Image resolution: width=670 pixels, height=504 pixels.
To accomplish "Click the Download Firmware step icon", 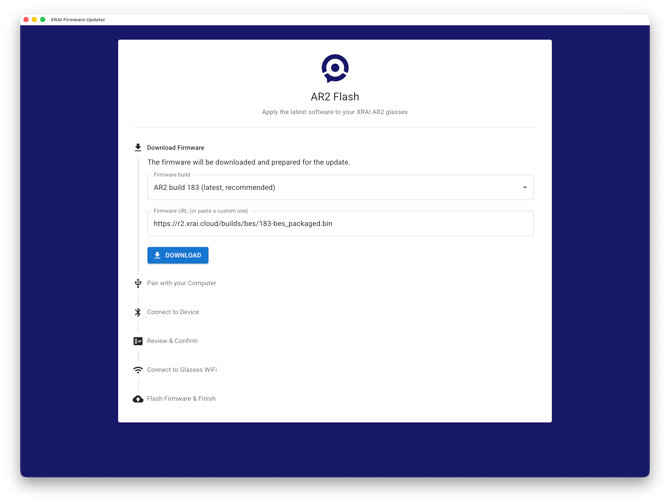I will (x=138, y=147).
